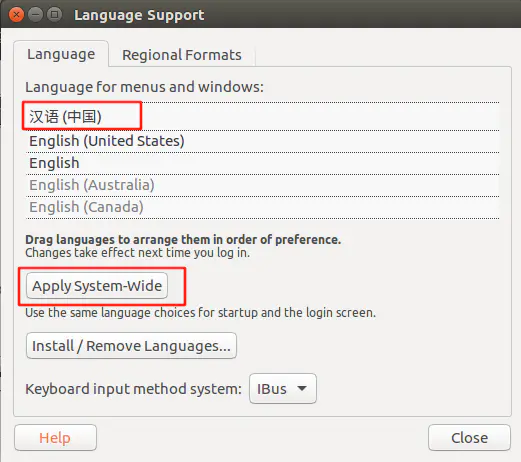The width and height of the screenshot is (521, 462).
Task: Choose English (Canada) in the list
Action: tap(262, 207)
